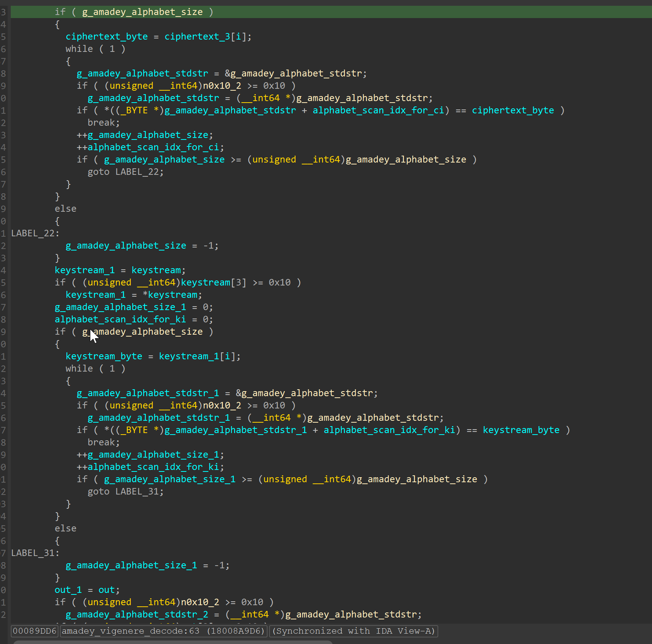The width and height of the screenshot is (652, 644).
Task: Select the 'LABEL_31:' label line
Action: (x=35, y=553)
